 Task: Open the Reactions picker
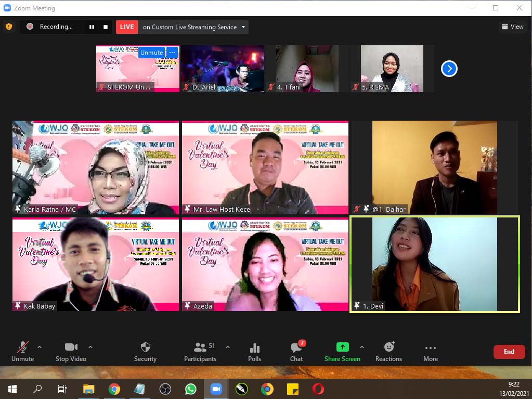(x=389, y=352)
